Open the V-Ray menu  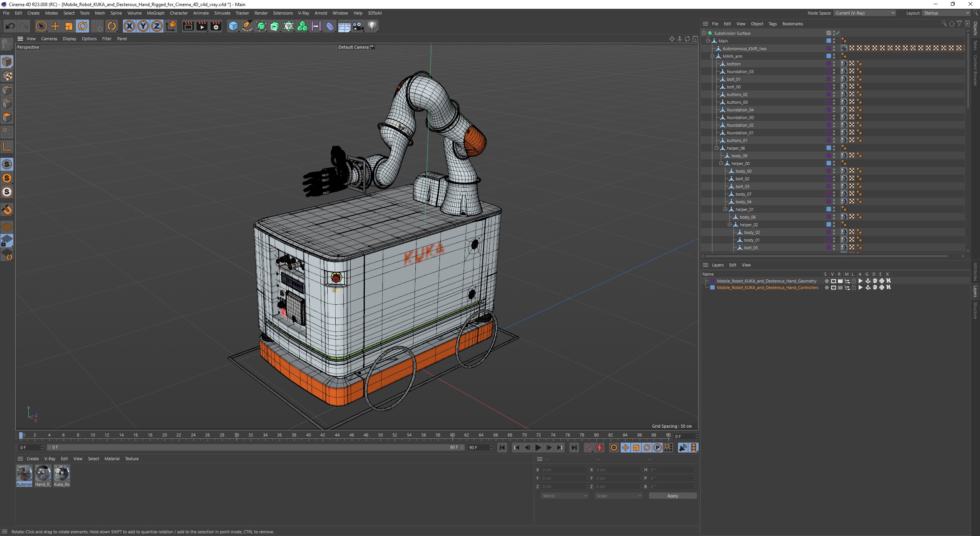(x=304, y=13)
